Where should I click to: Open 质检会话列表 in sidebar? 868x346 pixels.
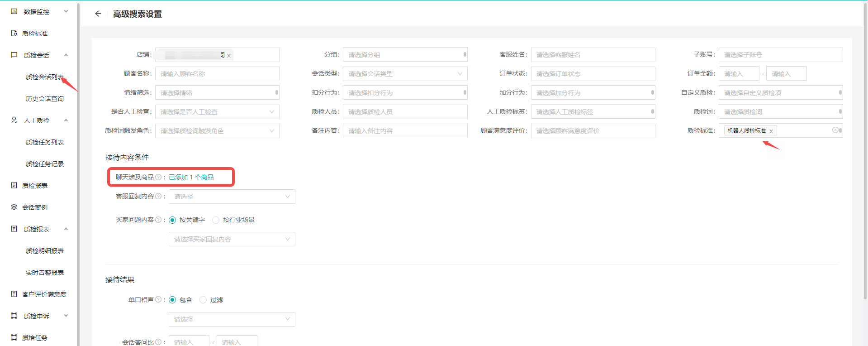click(x=45, y=77)
